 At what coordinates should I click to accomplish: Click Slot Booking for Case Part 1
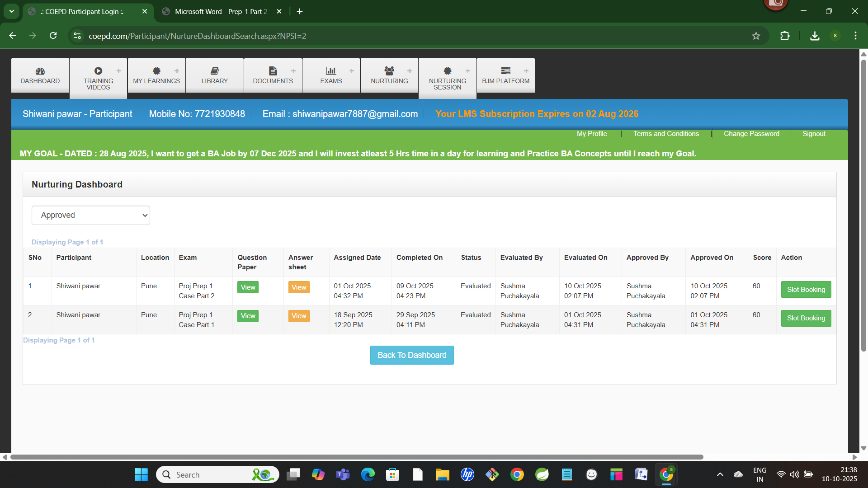806,318
